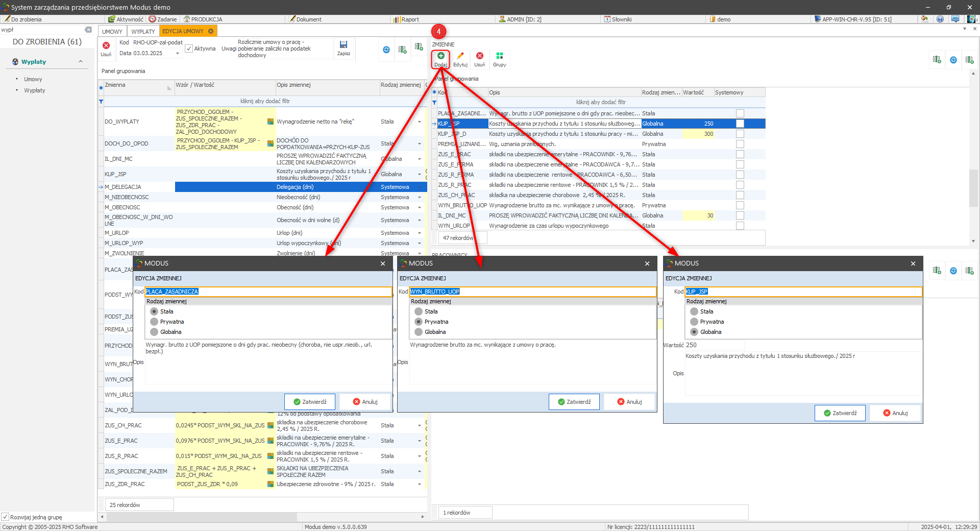Click the Grupy icon in ZMIENNE toolbar
980x531 pixels.
coord(499,56)
